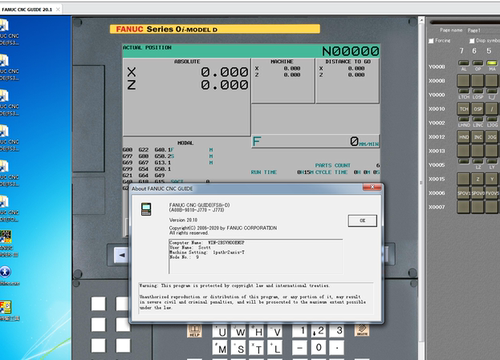Viewport: 500px width, 360px height.
Task: Click the W key on MDI keypad
Action: [239, 332]
